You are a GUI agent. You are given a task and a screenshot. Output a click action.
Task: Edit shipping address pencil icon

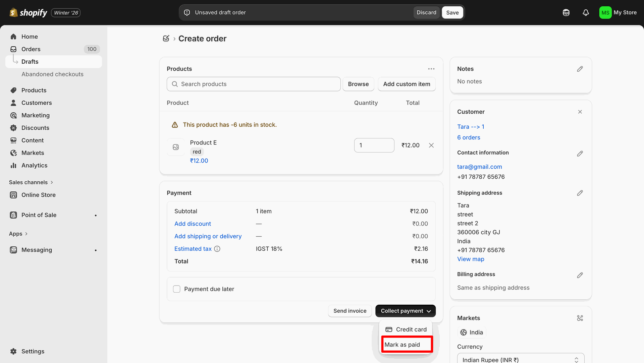coord(580,193)
